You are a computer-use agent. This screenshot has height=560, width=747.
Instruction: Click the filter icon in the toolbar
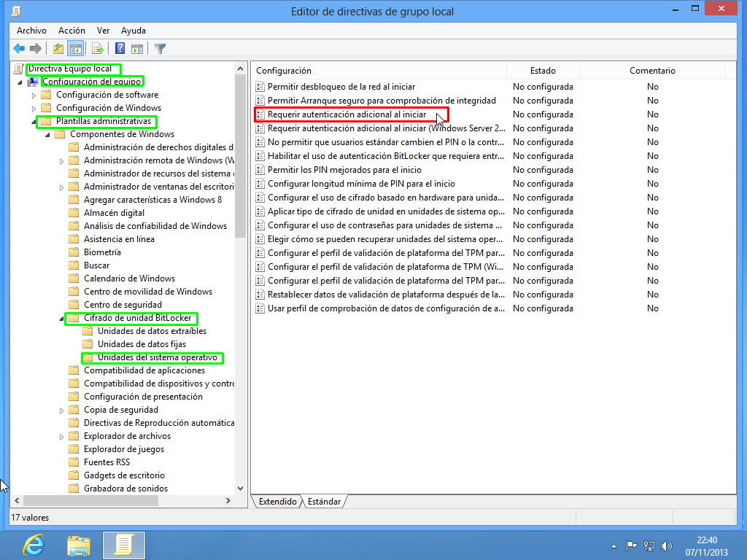coord(158,48)
